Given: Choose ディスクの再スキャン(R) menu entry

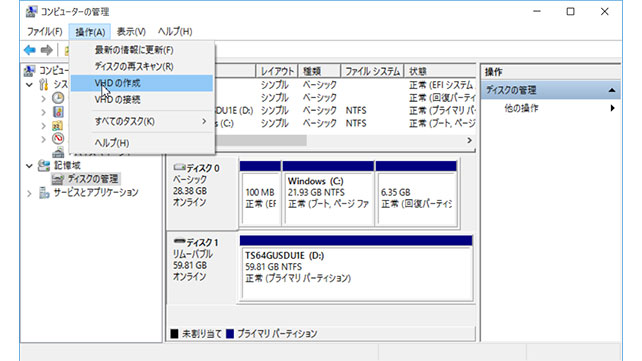Looking at the screenshot, I should pos(142,66).
